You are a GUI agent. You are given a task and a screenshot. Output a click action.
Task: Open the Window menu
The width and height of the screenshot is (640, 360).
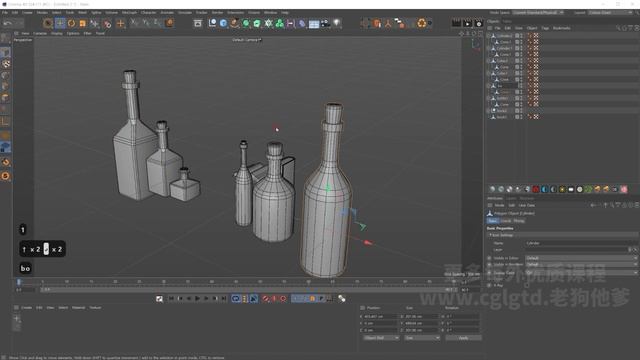point(270,13)
